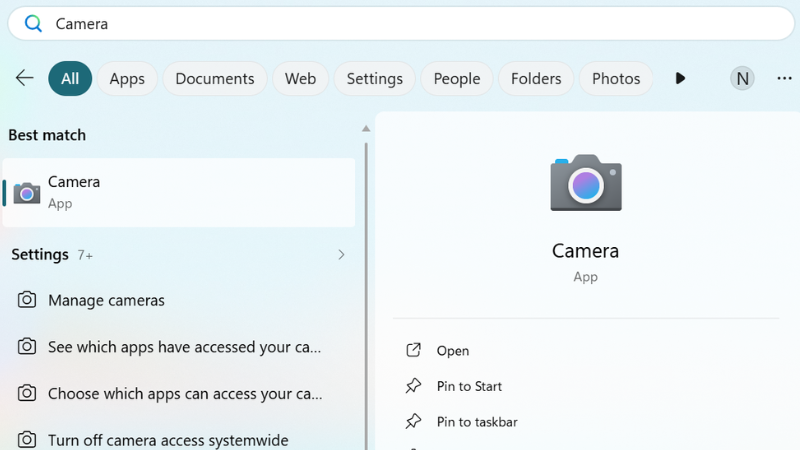Click the large Camera app icon
Screen dimensions: 800x450
pyautogui.click(x=586, y=182)
